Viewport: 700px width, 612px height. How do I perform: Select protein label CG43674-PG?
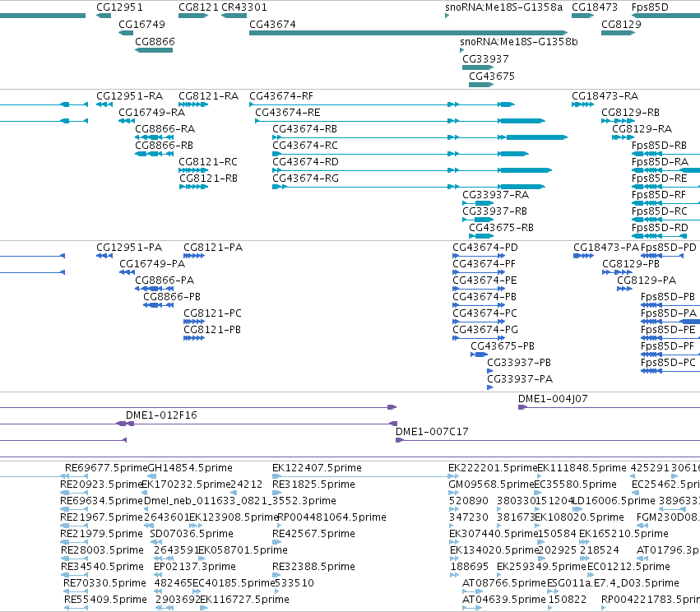(x=485, y=330)
